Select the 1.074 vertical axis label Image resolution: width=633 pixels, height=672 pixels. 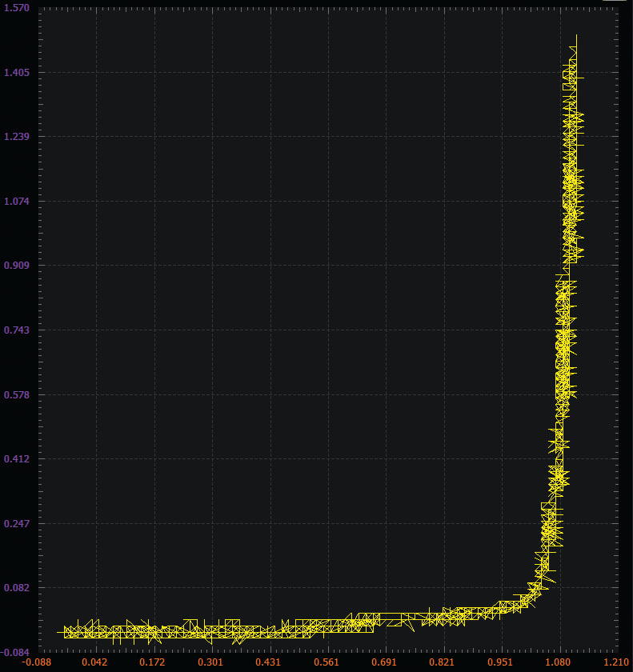click(17, 201)
